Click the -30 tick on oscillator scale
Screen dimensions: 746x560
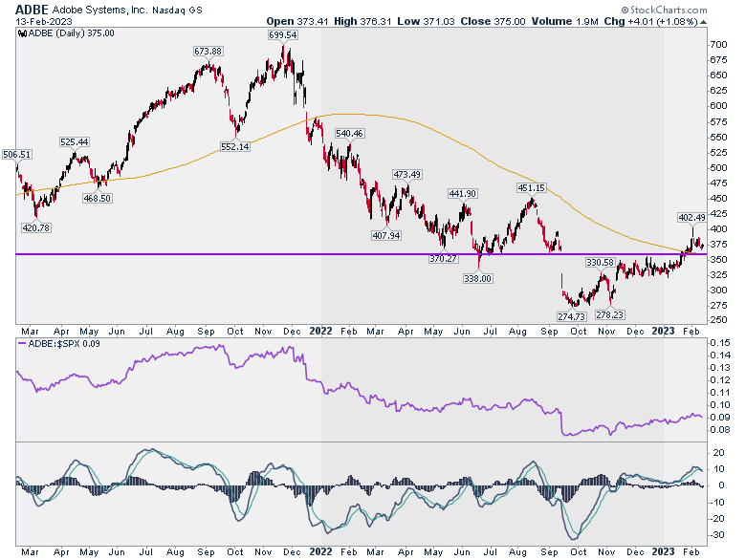pyautogui.click(x=717, y=535)
